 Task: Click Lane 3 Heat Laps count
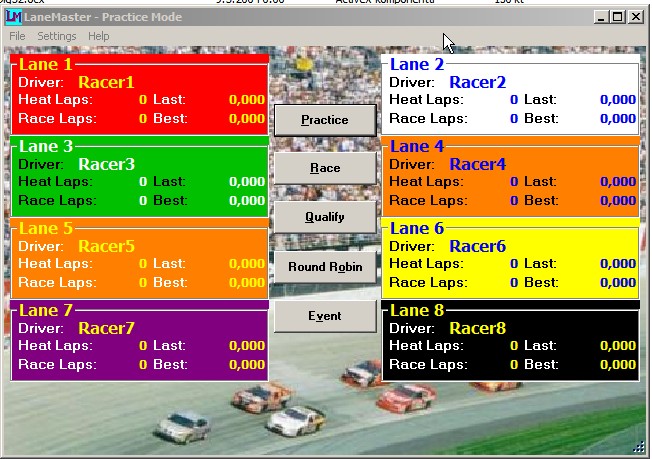pyautogui.click(x=143, y=182)
